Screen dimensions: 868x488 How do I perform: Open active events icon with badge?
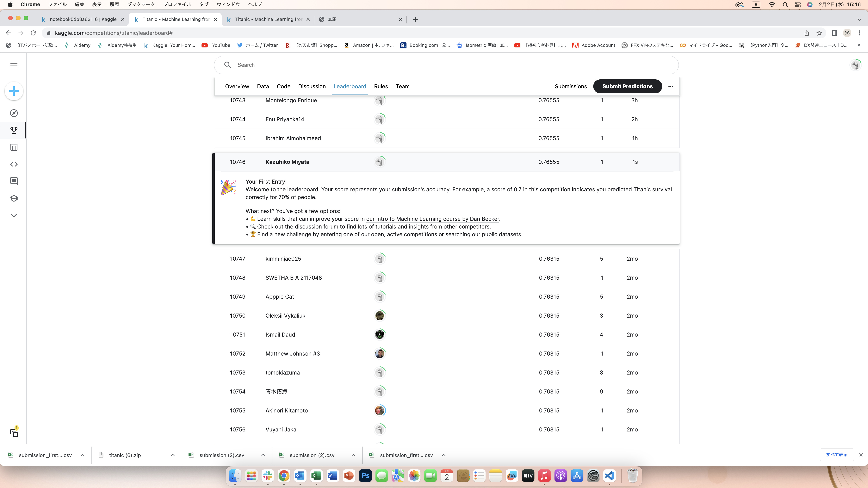[14, 433]
